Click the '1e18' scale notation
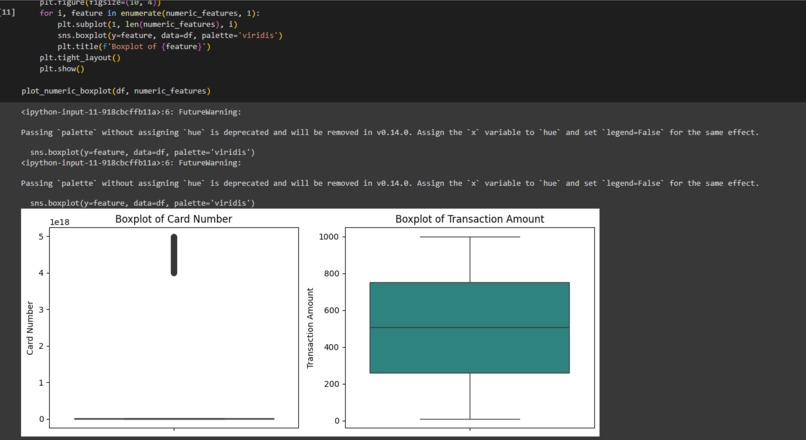Image resolution: width=806 pixels, height=440 pixels. point(60,222)
